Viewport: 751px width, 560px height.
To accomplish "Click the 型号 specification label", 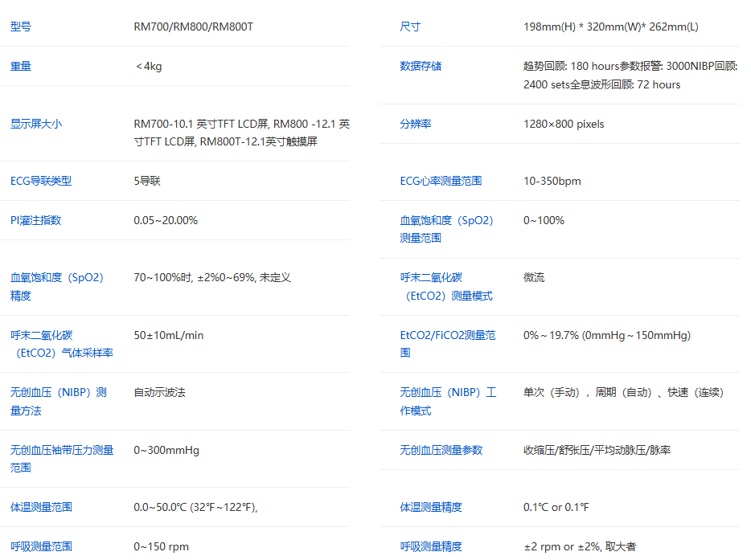I will pos(20,27).
